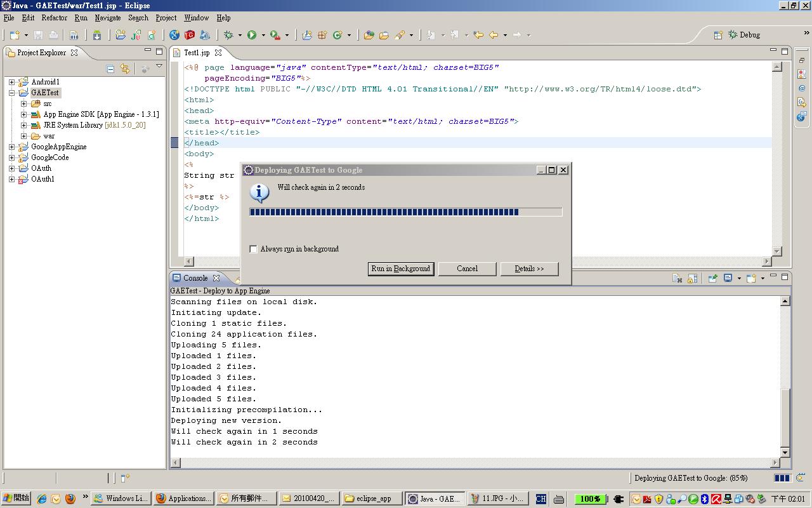Select the Test1.jsp editor tab
The height and width of the screenshot is (508, 812).
point(197,53)
